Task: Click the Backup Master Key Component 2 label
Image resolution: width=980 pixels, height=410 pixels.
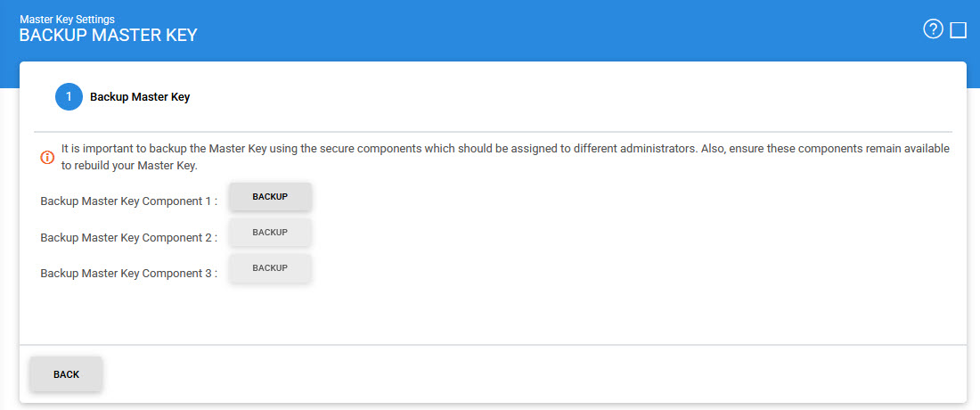Action: point(129,238)
